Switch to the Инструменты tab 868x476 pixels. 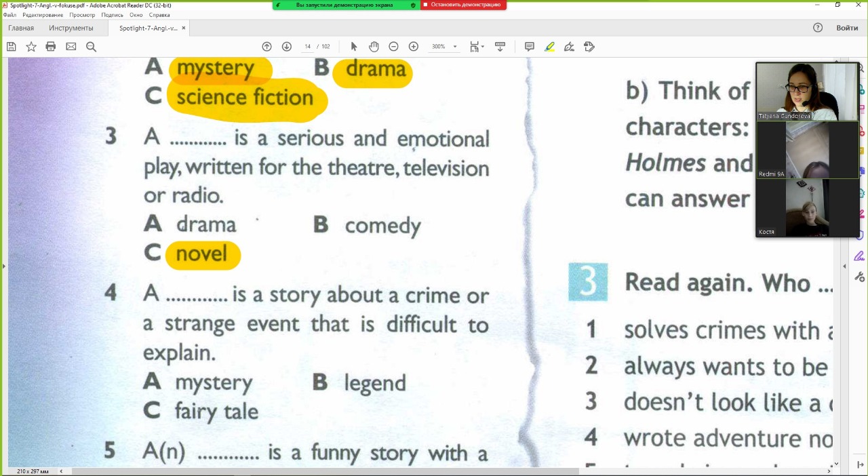pos(71,28)
